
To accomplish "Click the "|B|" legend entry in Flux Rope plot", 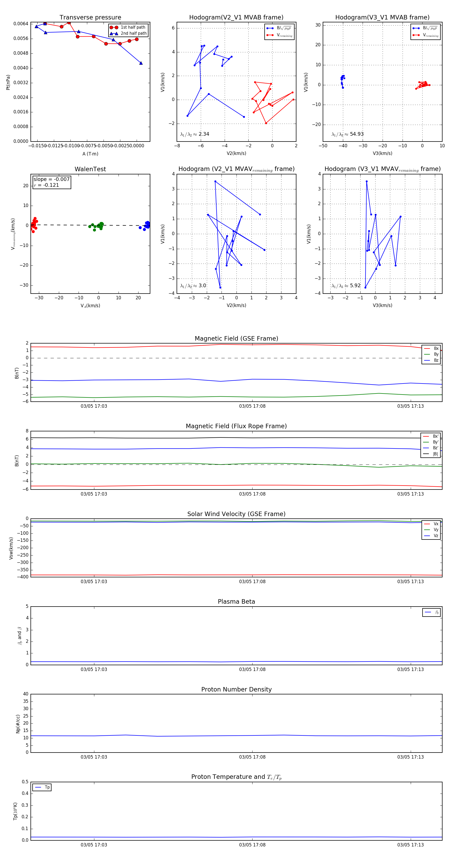I will coord(431,454).
